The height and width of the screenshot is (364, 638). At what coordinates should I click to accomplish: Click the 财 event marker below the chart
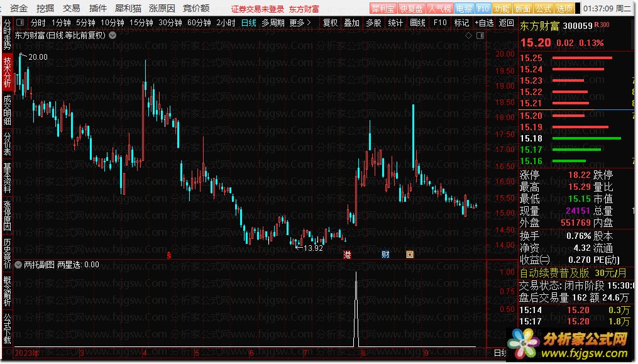385,255
